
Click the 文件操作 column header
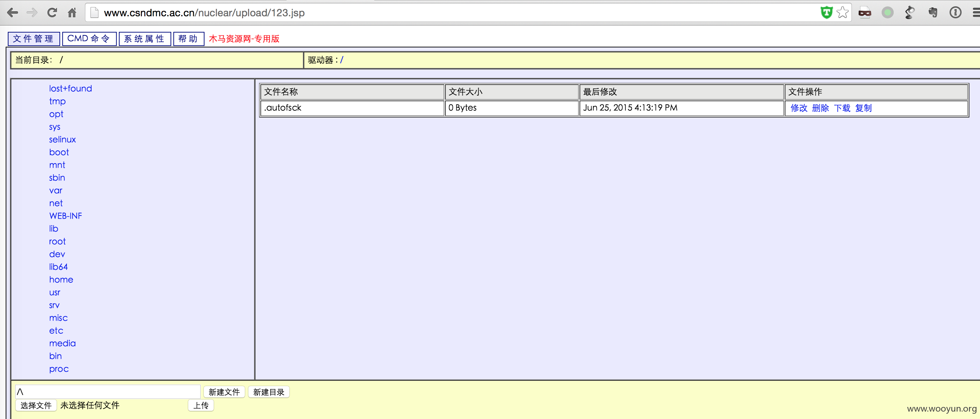876,92
